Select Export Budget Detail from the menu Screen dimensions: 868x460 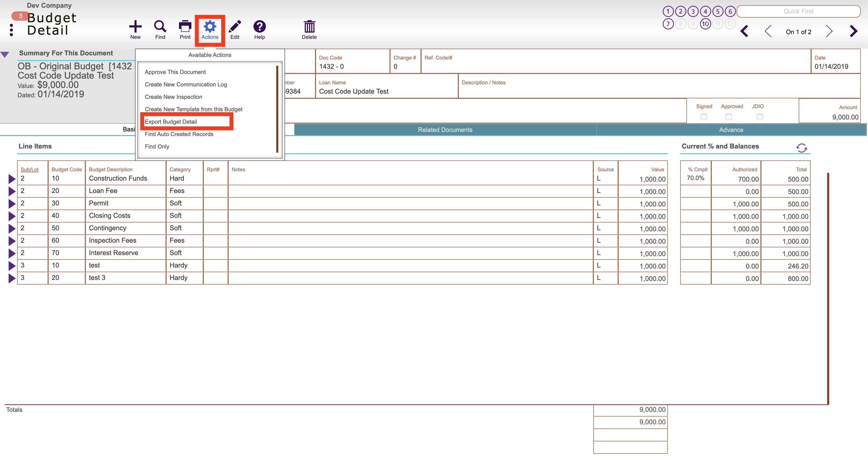coord(171,122)
